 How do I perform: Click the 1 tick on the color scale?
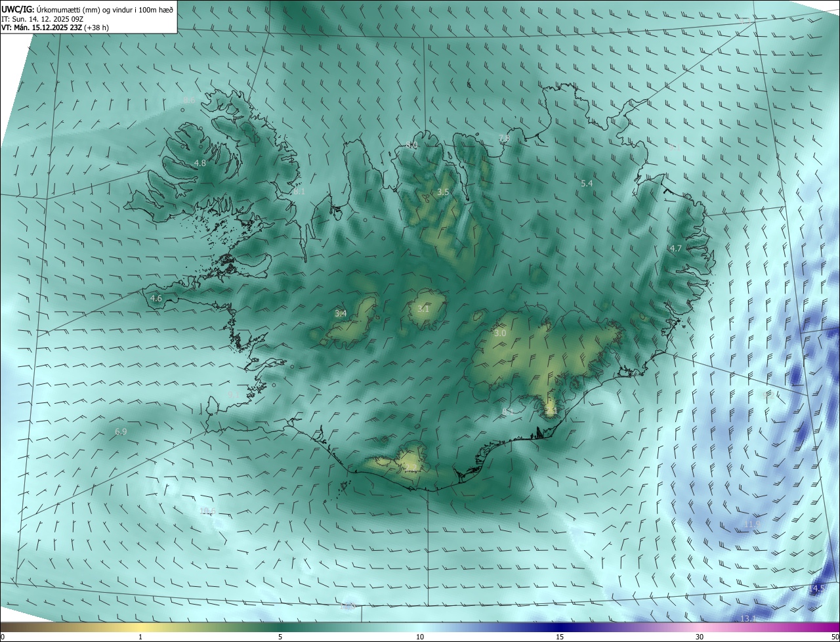click(140, 637)
